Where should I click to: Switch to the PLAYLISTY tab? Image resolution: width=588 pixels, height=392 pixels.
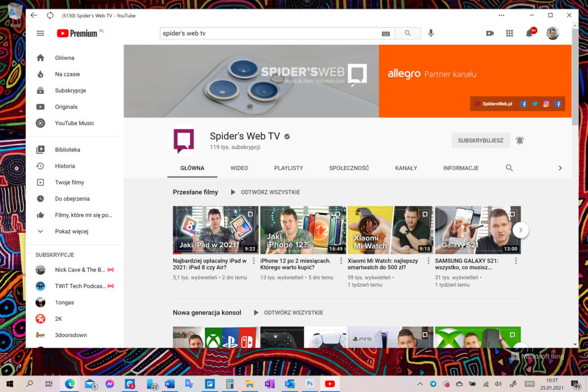click(x=288, y=168)
